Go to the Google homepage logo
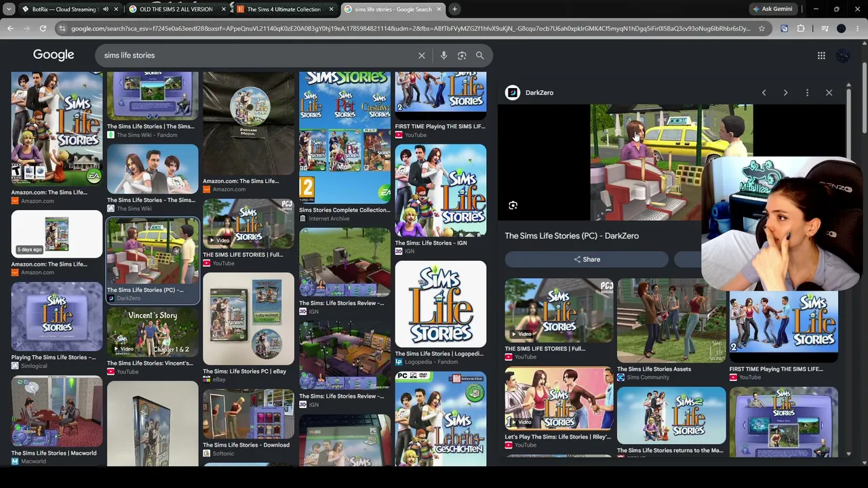868x488 pixels. (x=54, y=55)
